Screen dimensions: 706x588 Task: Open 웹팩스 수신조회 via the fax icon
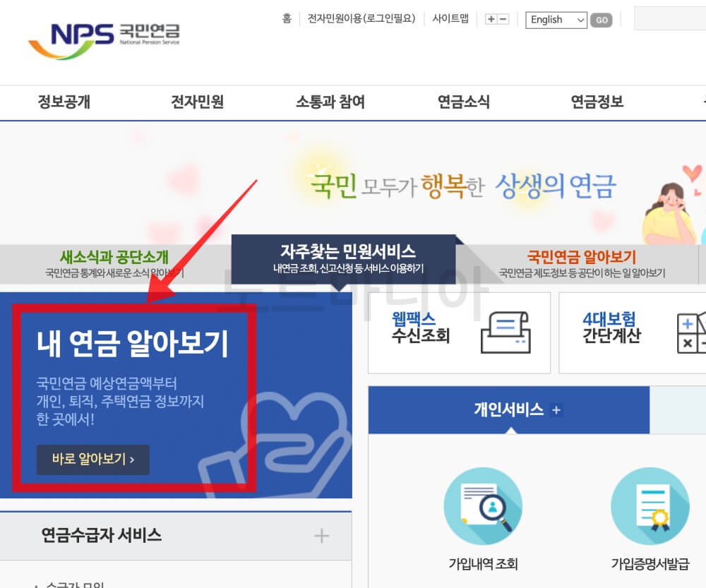[505, 332]
